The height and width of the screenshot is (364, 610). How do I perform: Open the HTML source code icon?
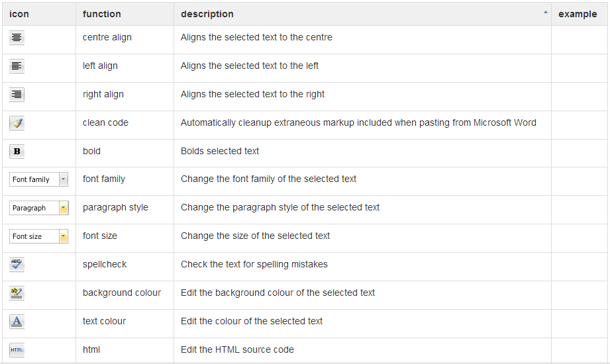(x=17, y=350)
